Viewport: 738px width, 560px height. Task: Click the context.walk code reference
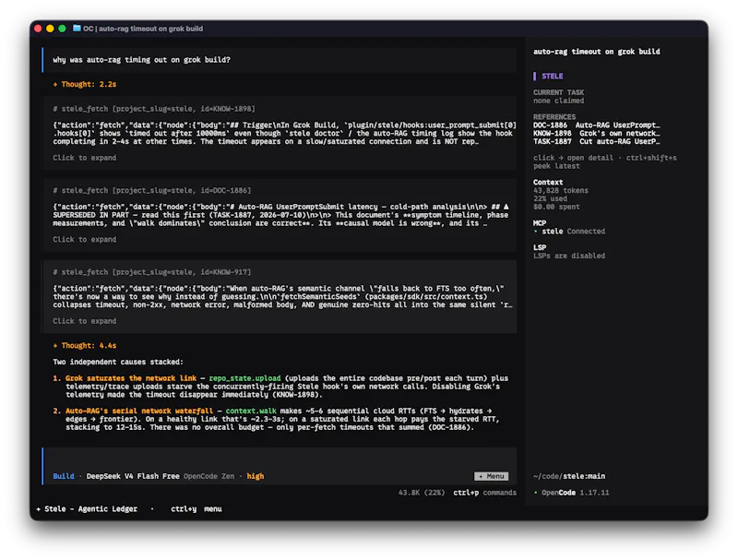click(x=251, y=411)
